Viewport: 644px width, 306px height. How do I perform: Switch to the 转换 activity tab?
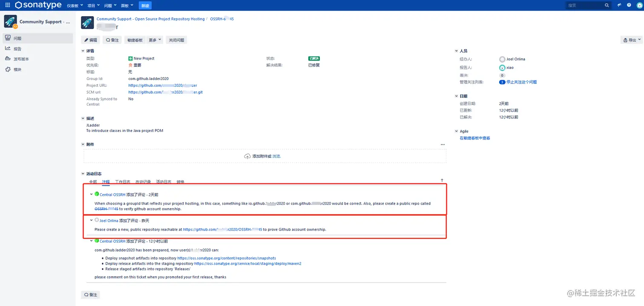[x=180, y=182]
